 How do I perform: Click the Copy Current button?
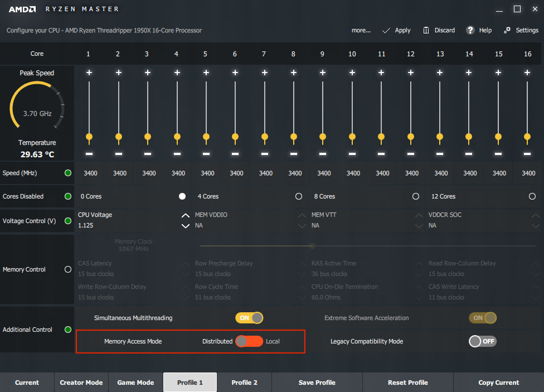[x=499, y=383]
